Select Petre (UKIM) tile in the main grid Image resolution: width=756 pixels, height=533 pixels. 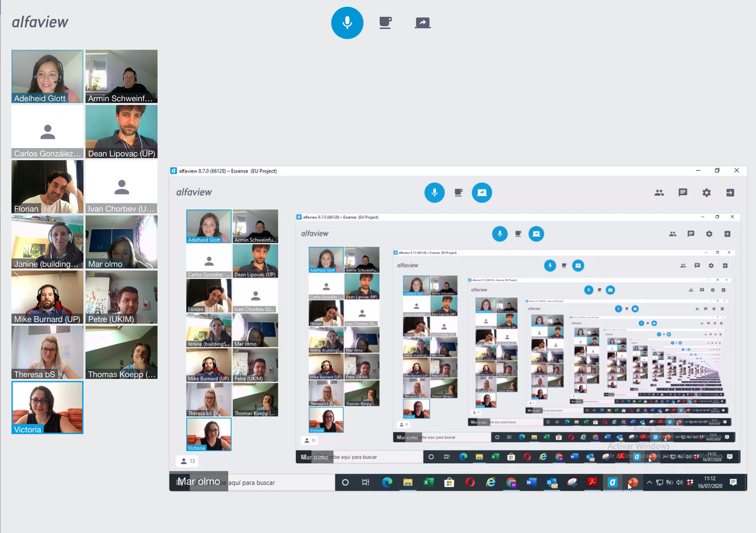(122, 297)
